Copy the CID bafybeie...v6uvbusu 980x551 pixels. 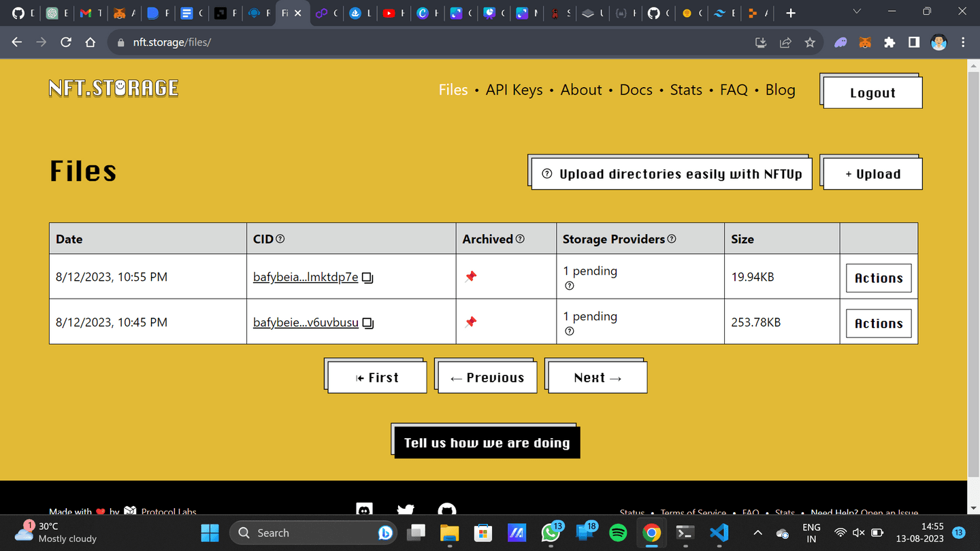[x=367, y=323]
